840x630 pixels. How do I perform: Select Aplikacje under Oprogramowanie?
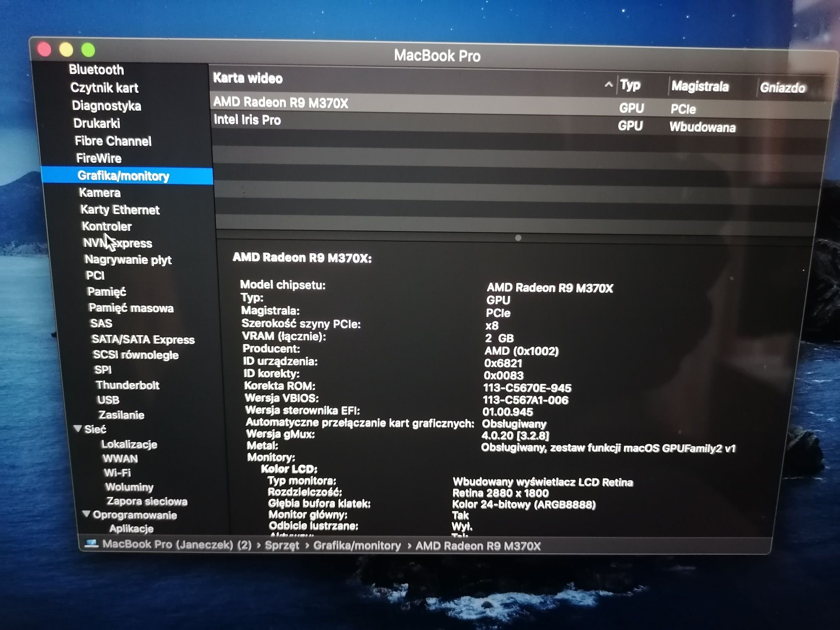click(131, 529)
